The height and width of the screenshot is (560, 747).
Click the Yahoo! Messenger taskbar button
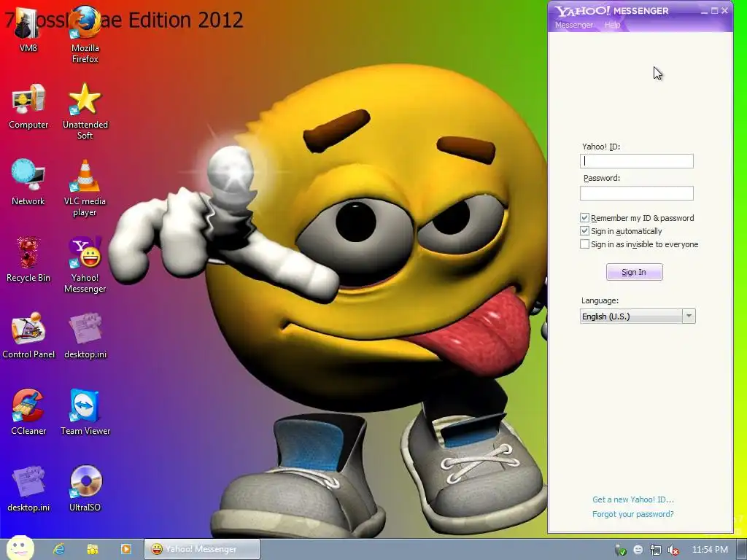[202, 549]
